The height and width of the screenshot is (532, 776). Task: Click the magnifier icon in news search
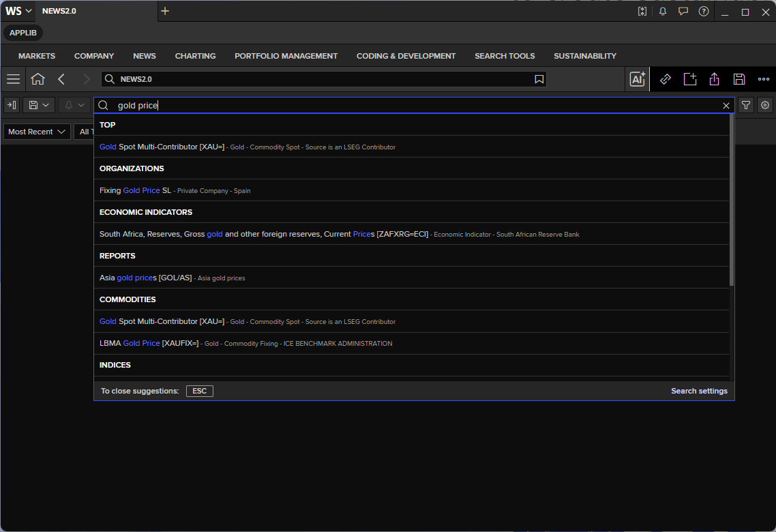[103, 106]
